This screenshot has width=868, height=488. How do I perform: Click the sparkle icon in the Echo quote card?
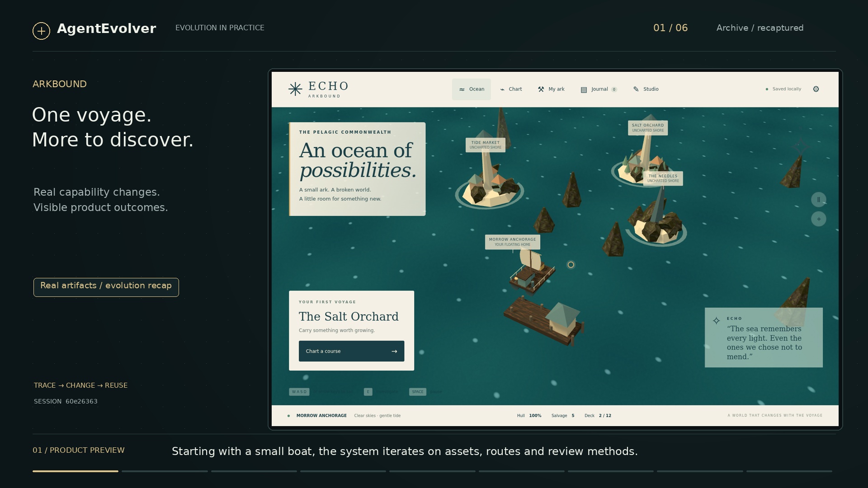click(716, 321)
